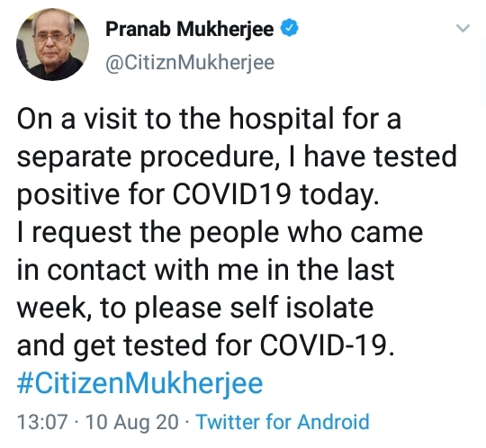Screen dimensions: 486x448
Task: Open the #CitizenMukherjee hashtag
Action: coord(139,383)
